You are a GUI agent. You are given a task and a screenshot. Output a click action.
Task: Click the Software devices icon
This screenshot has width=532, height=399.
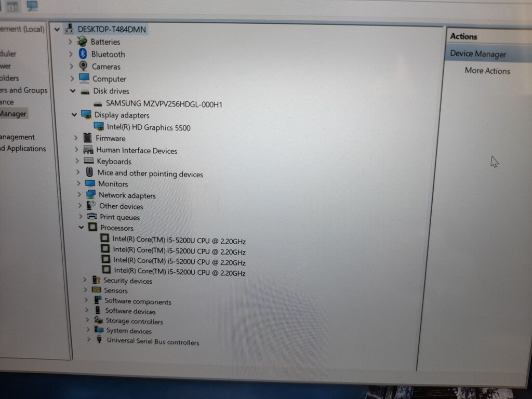pyautogui.click(x=98, y=310)
